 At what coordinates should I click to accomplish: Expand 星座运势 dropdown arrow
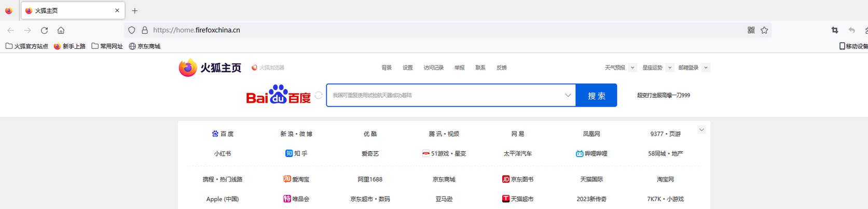pos(670,68)
